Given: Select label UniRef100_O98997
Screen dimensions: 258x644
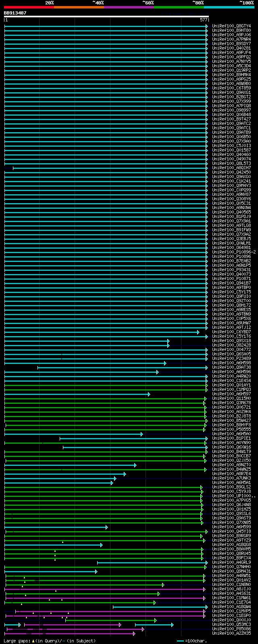Looking at the screenshot, I should pos(231,110).
